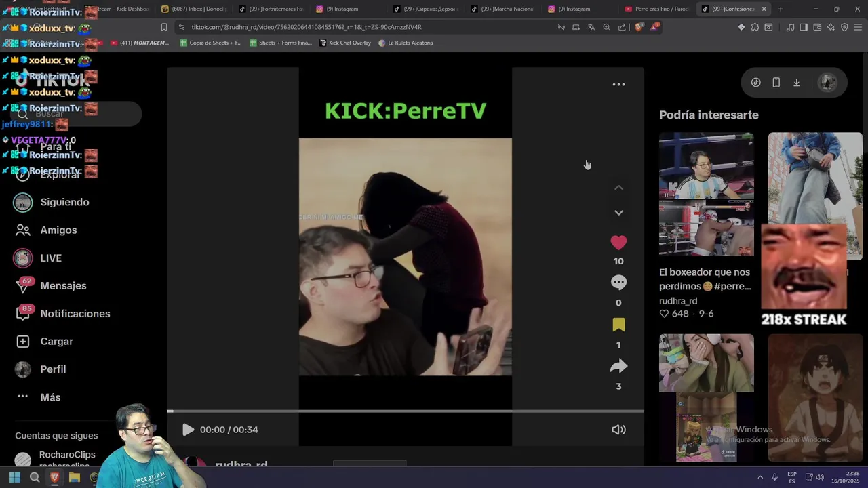
Task: Open the profile avatar menu top right
Action: coord(827,83)
